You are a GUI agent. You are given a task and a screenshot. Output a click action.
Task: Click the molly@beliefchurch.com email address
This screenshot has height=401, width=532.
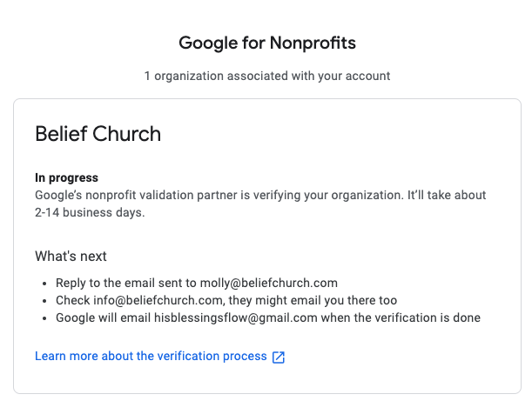tap(269, 283)
